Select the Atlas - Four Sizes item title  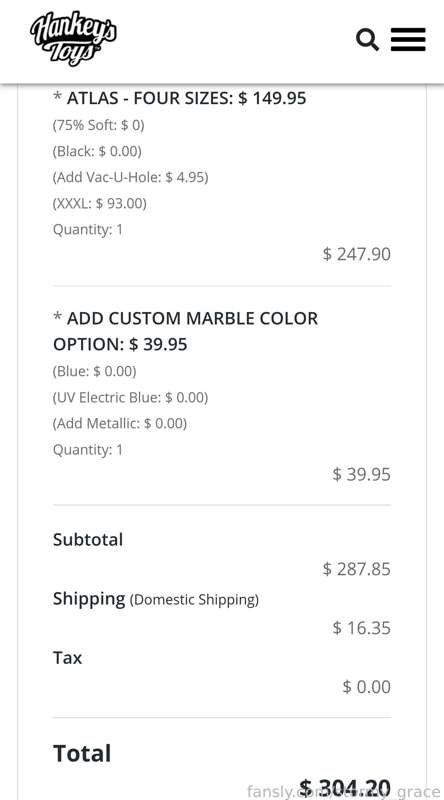pyautogui.click(x=180, y=97)
